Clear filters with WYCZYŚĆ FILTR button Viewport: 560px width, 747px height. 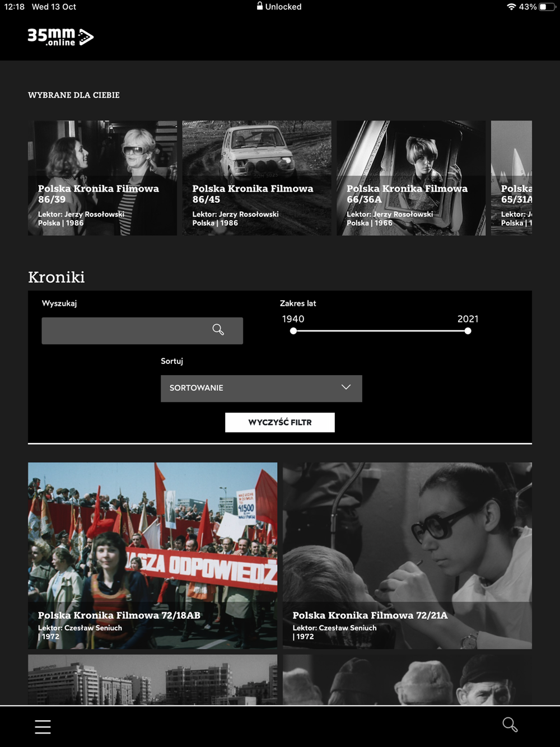click(280, 422)
